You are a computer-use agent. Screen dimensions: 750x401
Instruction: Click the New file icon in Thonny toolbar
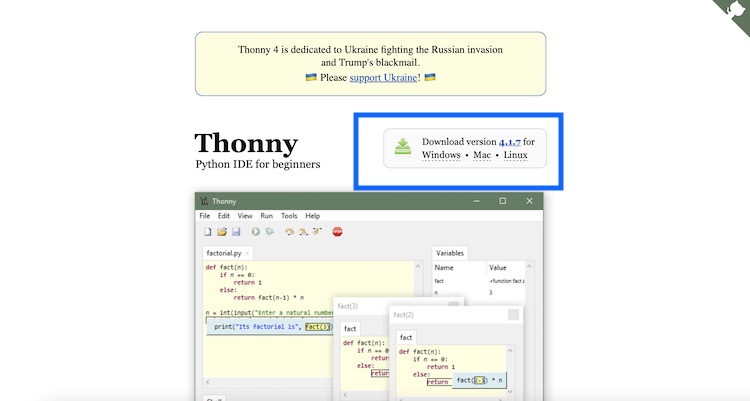pyautogui.click(x=208, y=232)
